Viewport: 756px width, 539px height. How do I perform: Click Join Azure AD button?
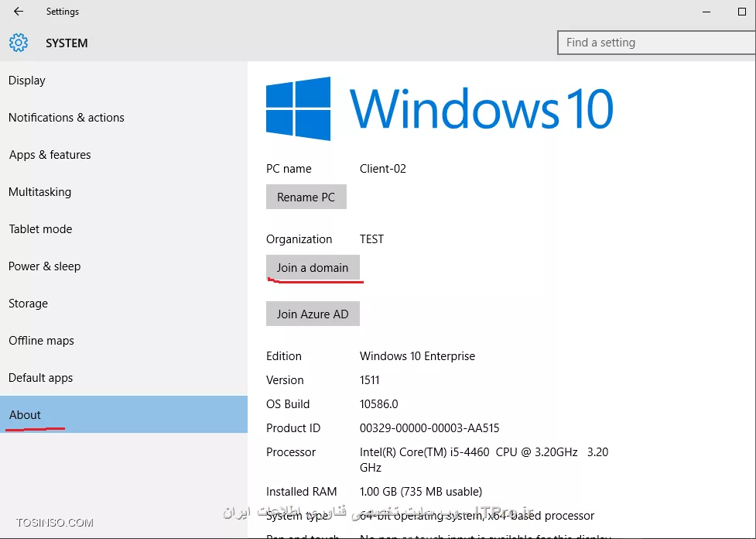point(313,314)
